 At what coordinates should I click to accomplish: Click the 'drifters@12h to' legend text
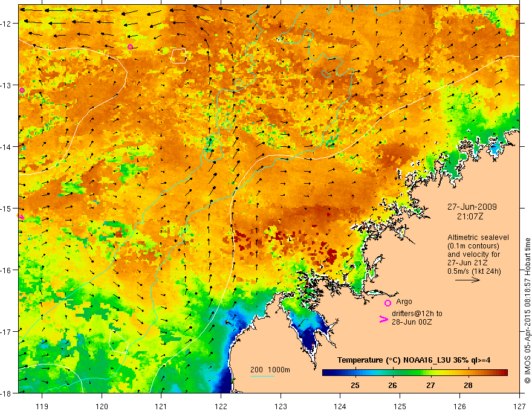point(417,313)
